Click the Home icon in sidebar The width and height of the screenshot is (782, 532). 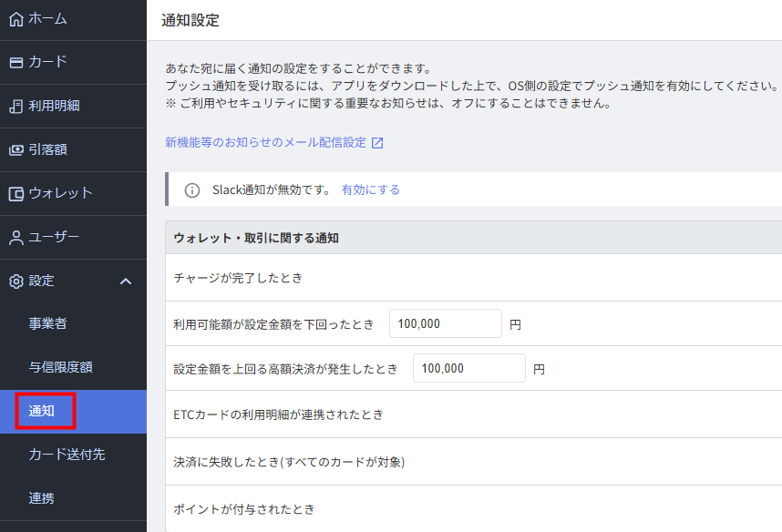[15, 18]
